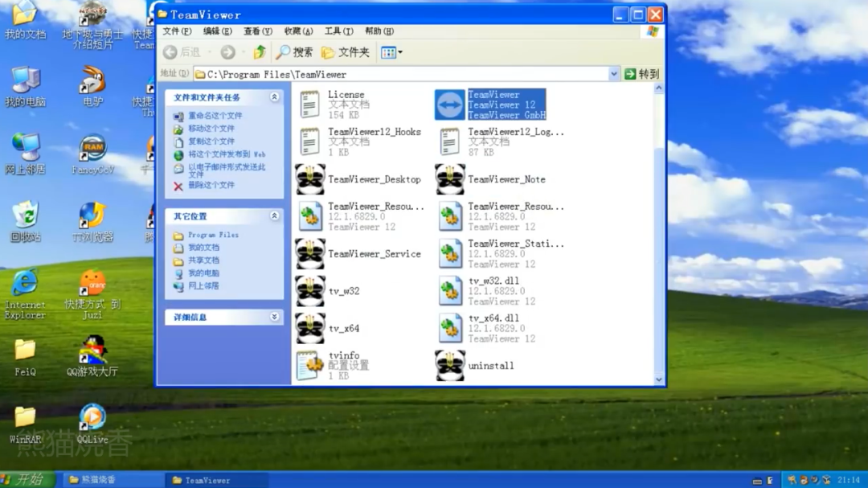Click the Program Files link
The image size is (868, 488).
coord(213,235)
